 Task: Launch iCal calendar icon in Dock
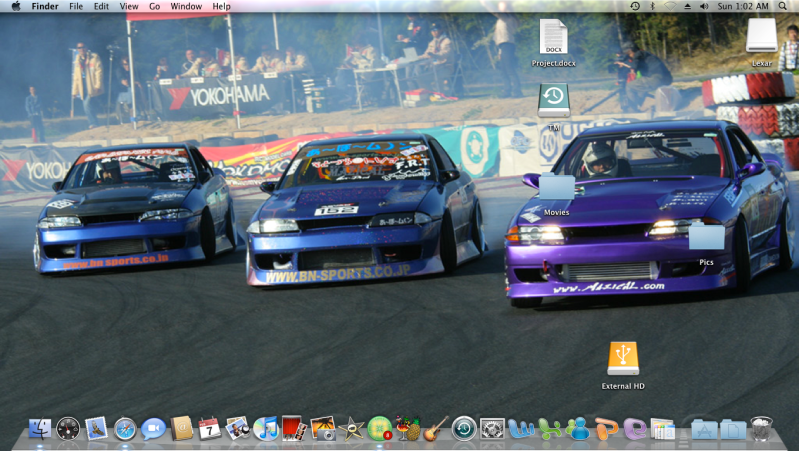pyautogui.click(x=209, y=428)
